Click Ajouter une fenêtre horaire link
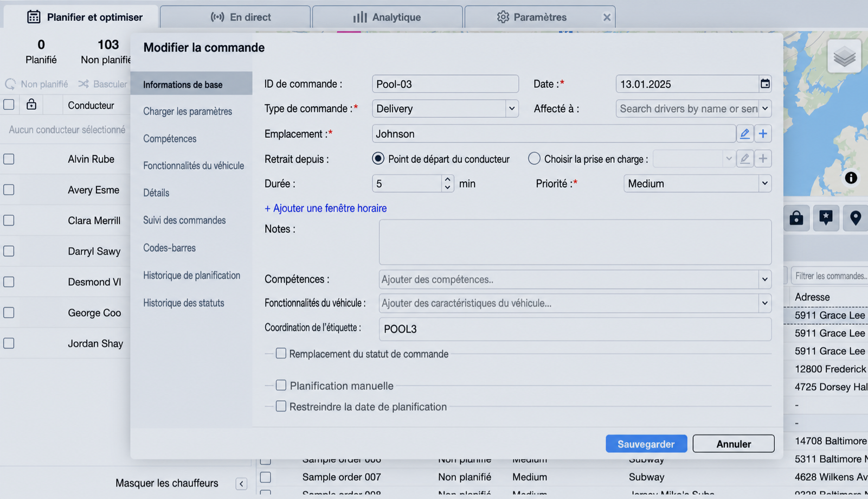868x499 pixels. pyautogui.click(x=325, y=208)
